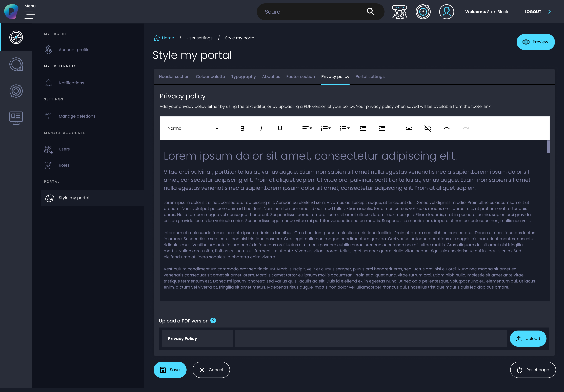
Task: Remove link using the unlink icon
Action: [x=428, y=128]
